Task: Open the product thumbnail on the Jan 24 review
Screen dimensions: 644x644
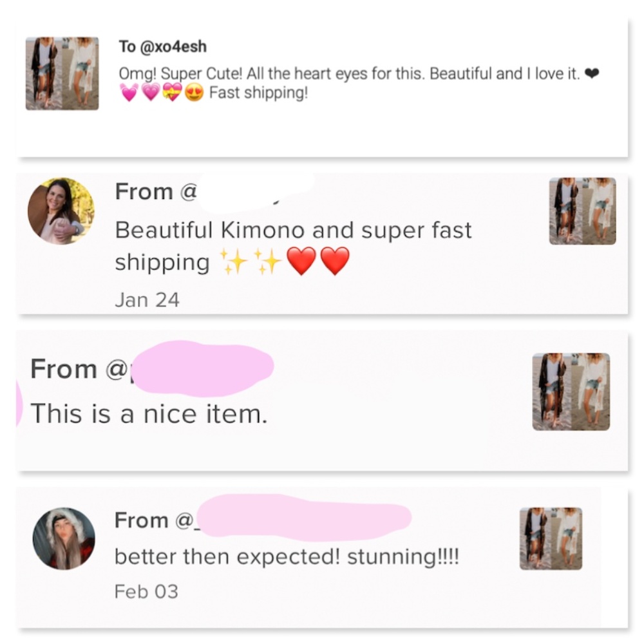Action: click(x=582, y=211)
